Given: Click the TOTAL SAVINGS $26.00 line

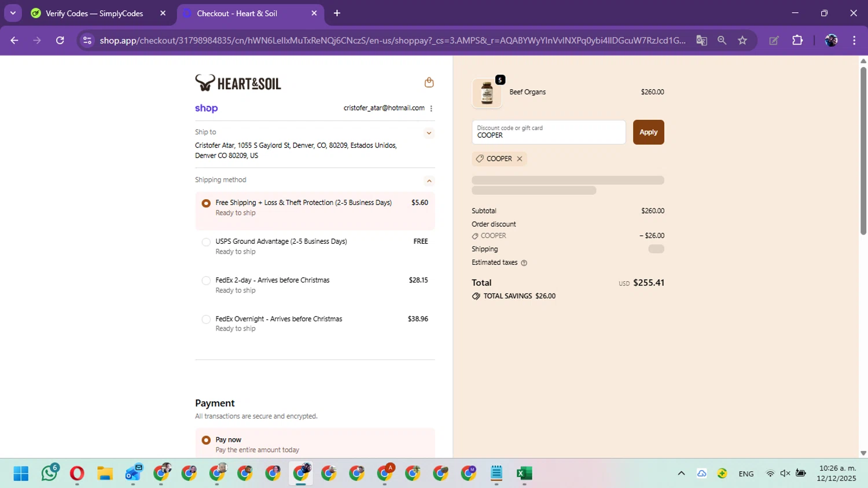Looking at the screenshot, I should tap(514, 296).
